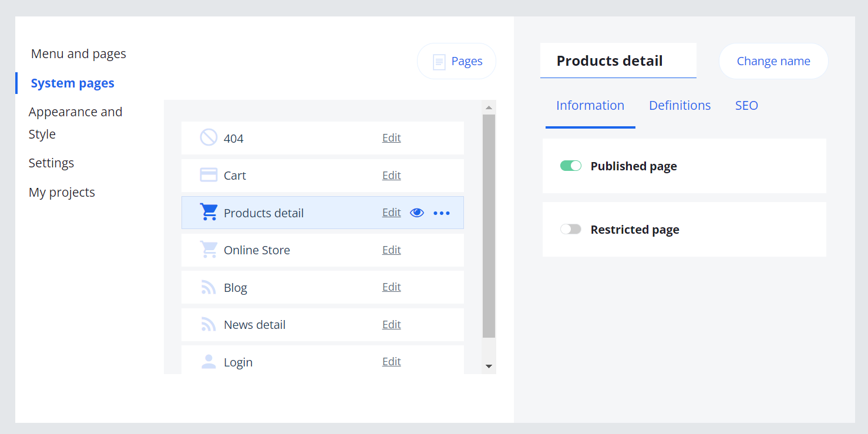Open the Definitions tab

point(680,106)
